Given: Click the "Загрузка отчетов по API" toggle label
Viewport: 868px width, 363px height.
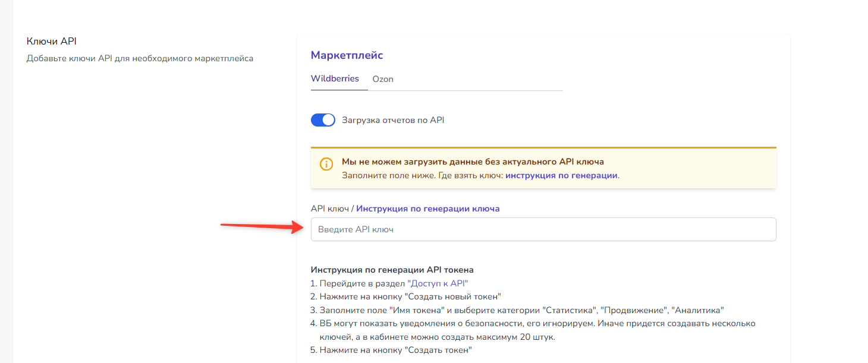Looking at the screenshot, I should click(x=393, y=120).
